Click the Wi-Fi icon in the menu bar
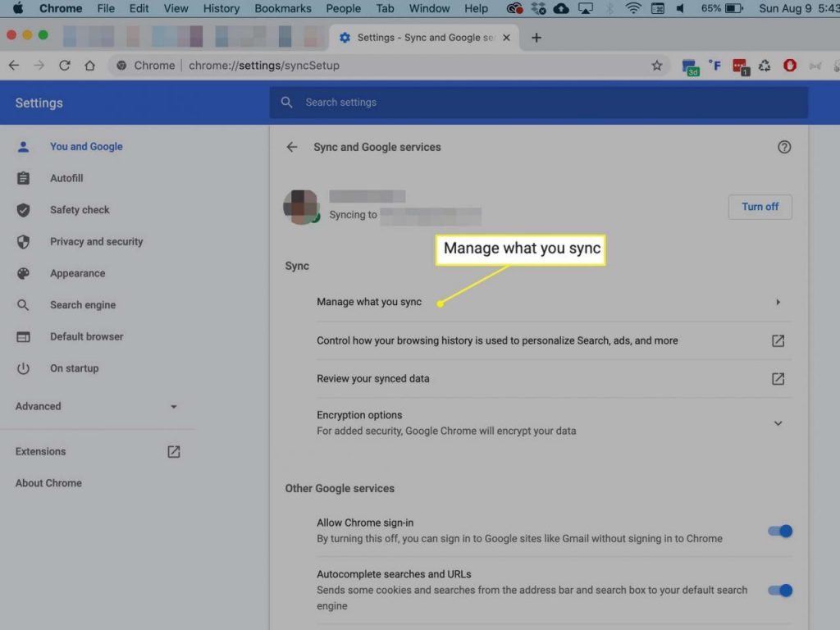The width and height of the screenshot is (840, 630). click(633, 8)
